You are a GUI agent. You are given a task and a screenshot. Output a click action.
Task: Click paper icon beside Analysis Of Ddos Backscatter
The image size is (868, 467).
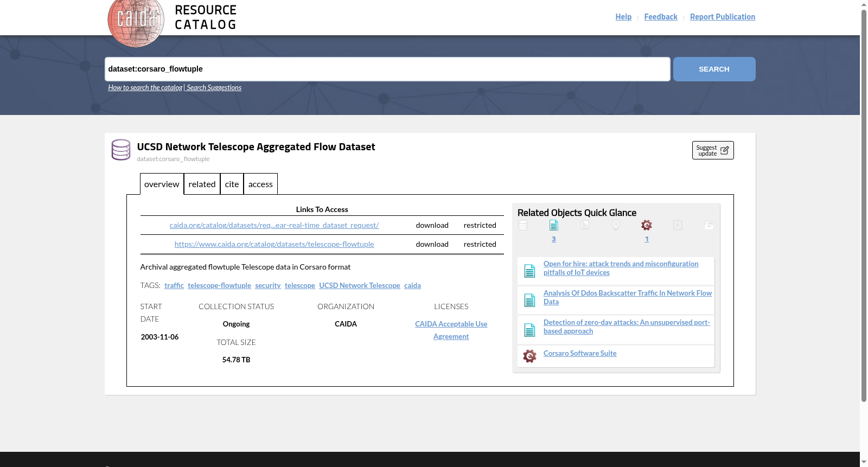530,300
